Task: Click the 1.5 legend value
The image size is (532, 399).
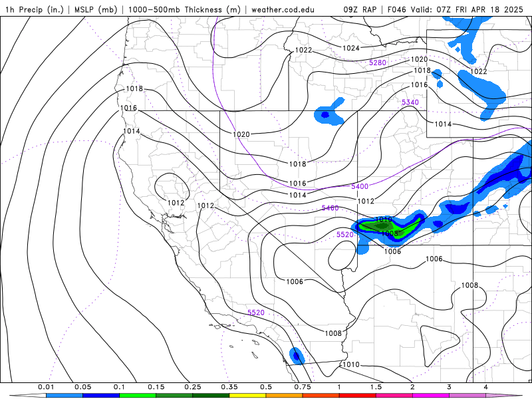Action: click(376, 387)
